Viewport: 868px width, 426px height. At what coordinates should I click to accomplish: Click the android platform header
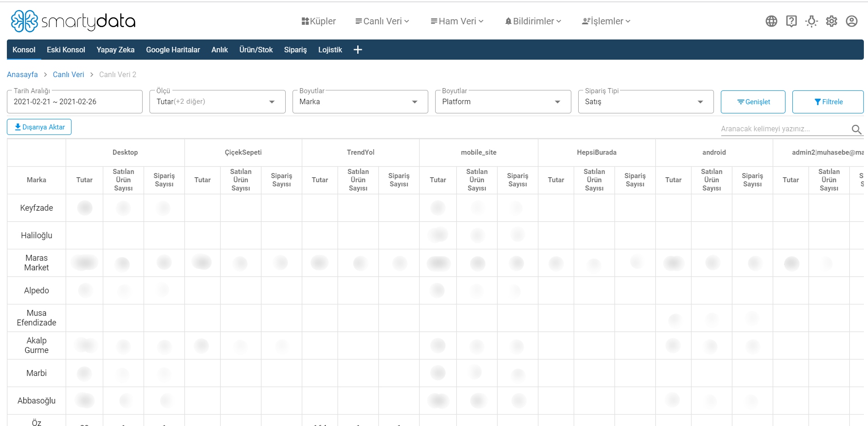coord(714,152)
